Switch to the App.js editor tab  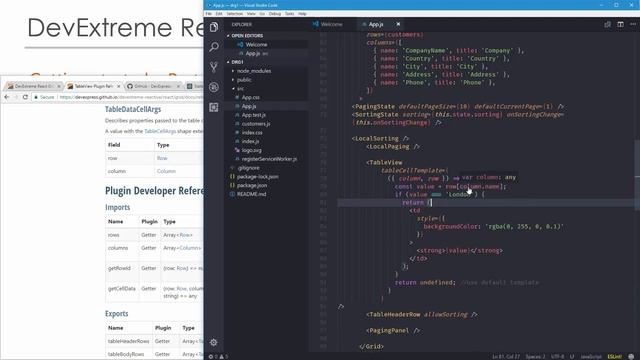[x=376, y=24]
